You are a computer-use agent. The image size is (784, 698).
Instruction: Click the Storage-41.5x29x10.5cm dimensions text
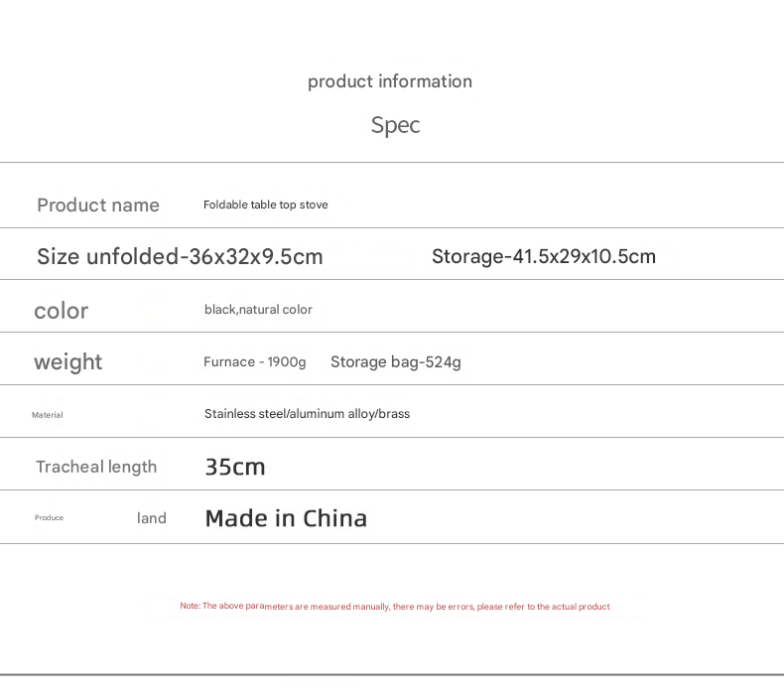pyautogui.click(x=543, y=257)
